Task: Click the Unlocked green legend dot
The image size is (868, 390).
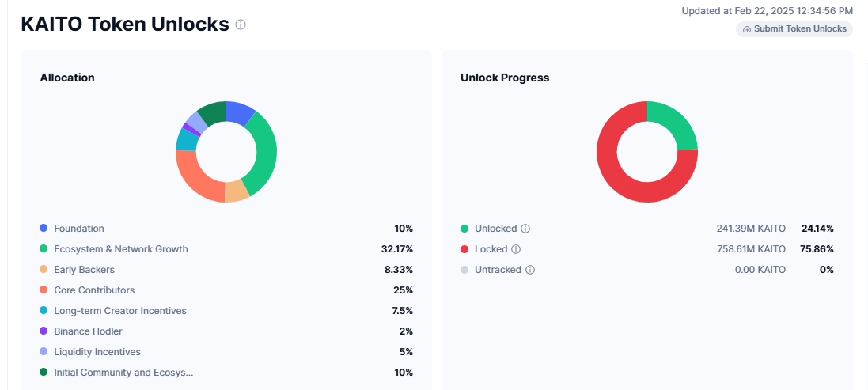Action: (464, 229)
